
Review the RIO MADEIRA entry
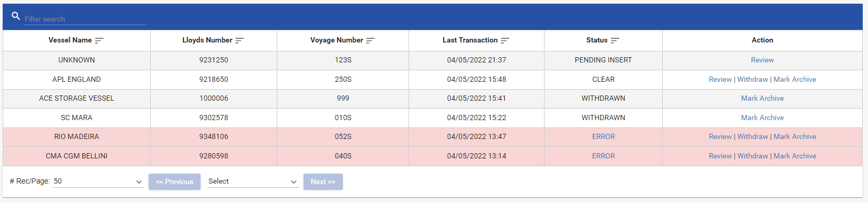click(720, 137)
